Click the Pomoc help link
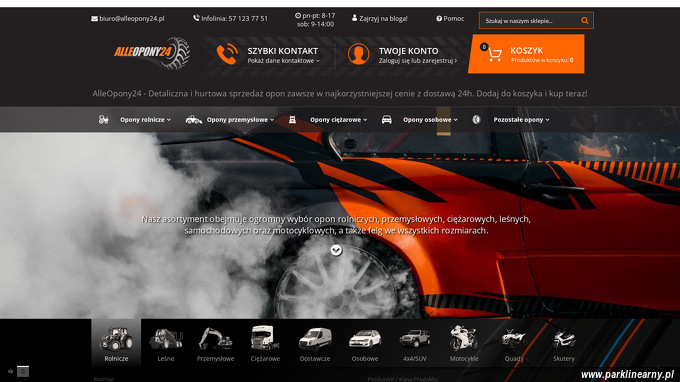Screen dimensions: 680x382 click(x=450, y=19)
